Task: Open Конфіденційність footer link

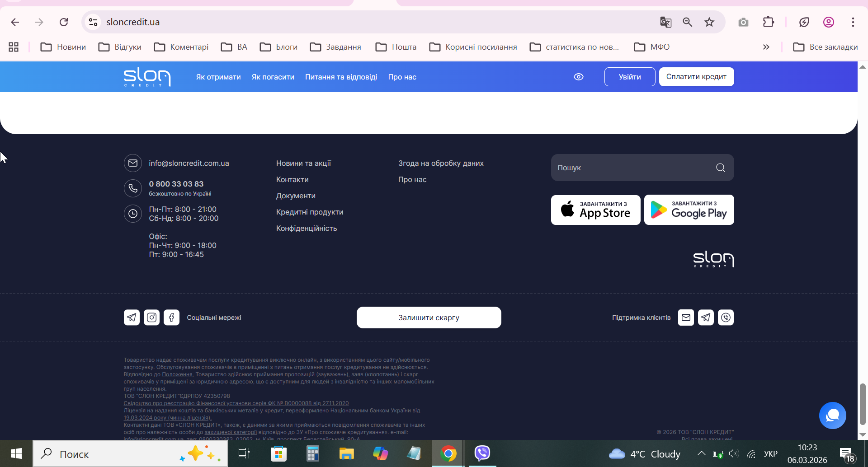Action: click(x=307, y=228)
